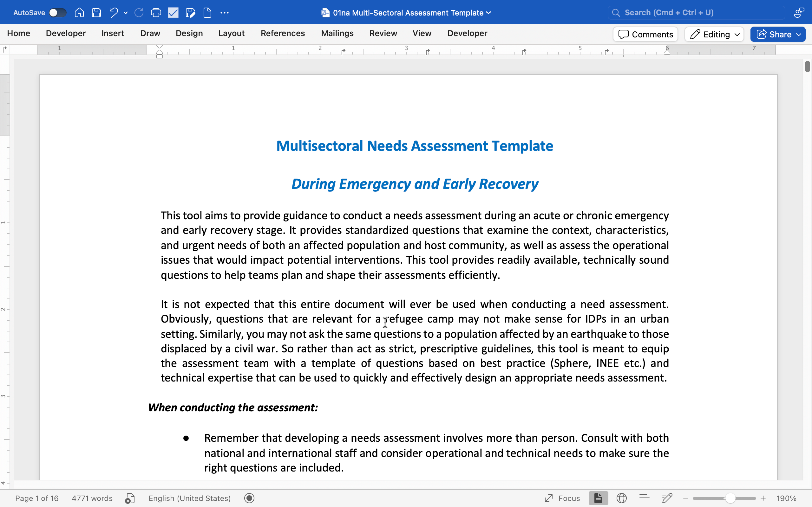Switch to the Layout tab
812x507 pixels.
coord(231,33)
